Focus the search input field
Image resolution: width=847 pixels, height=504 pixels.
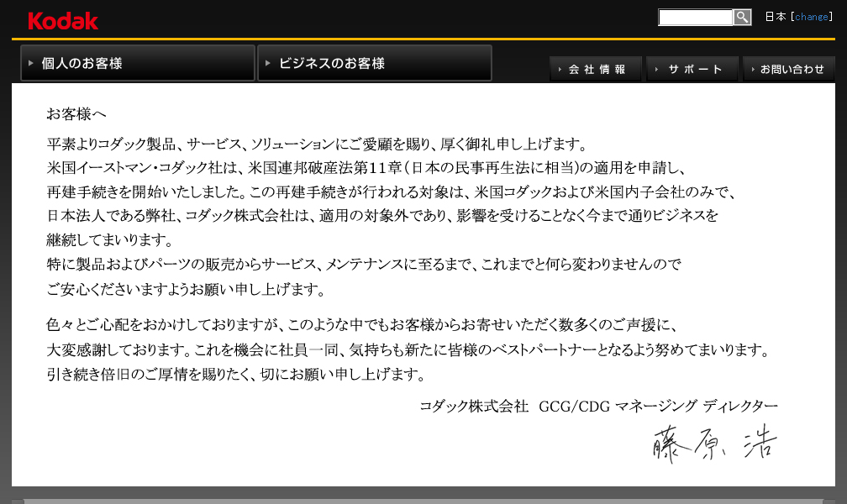pos(695,18)
